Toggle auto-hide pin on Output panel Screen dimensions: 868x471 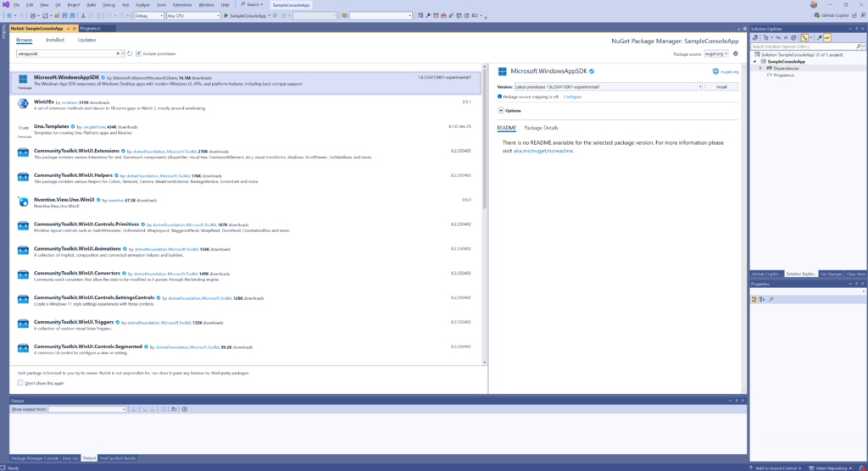click(737, 401)
